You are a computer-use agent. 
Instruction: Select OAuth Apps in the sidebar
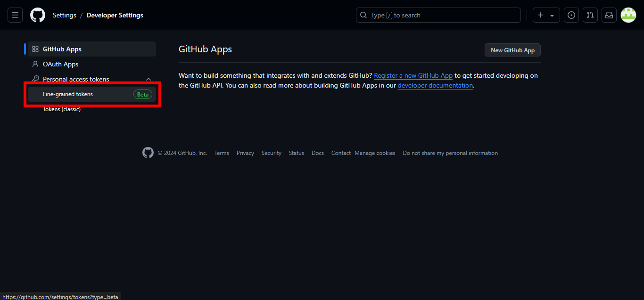(60, 64)
